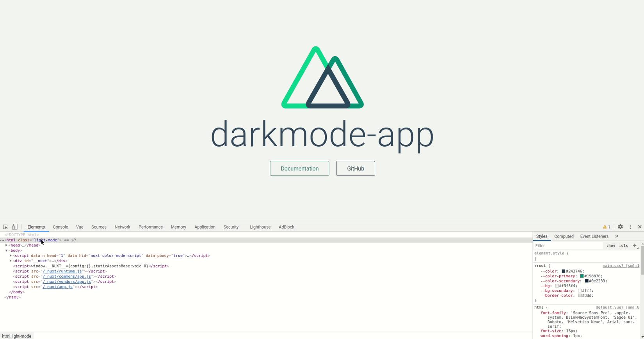
Task: Open the /_nuxt/app.js script link
Action: coord(58,287)
